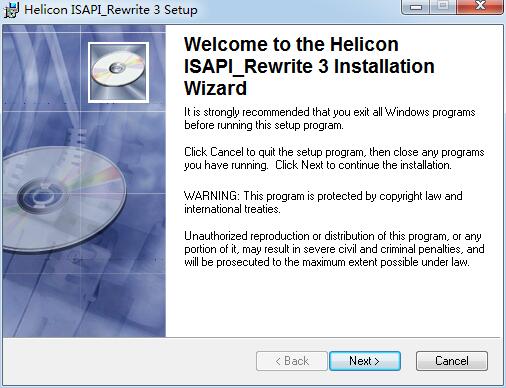Click the "strongly recommended" paragraph
Image resolution: width=506 pixels, height=388 pixels.
pos(330,119)
